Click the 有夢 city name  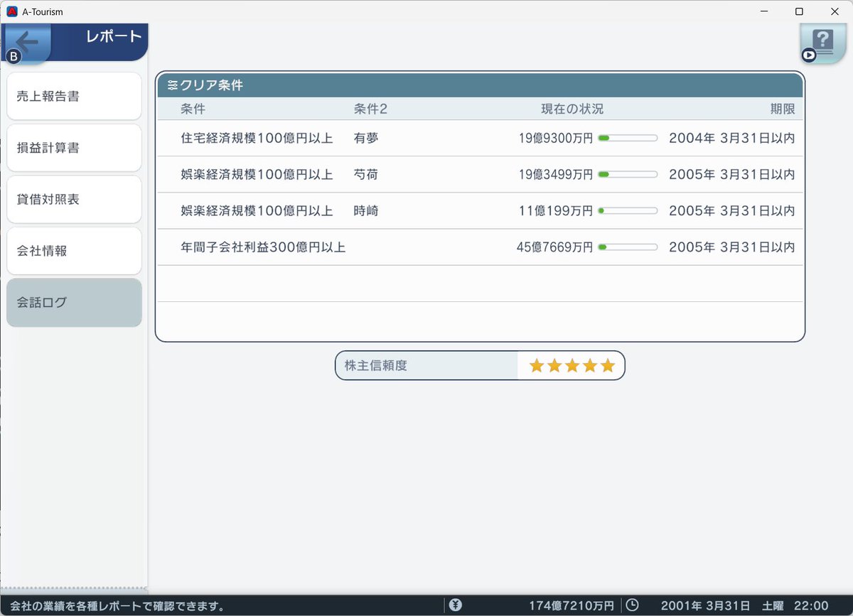click(366, 139)
